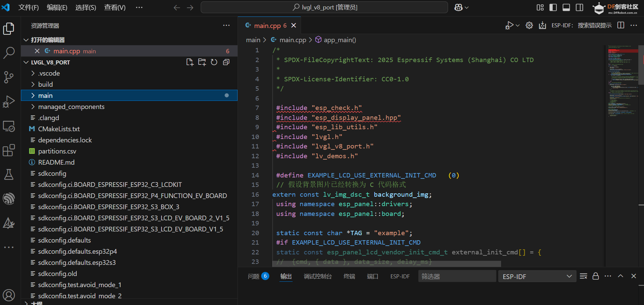
Task: Navigate forward in editor history
Action: click(190, 7)
